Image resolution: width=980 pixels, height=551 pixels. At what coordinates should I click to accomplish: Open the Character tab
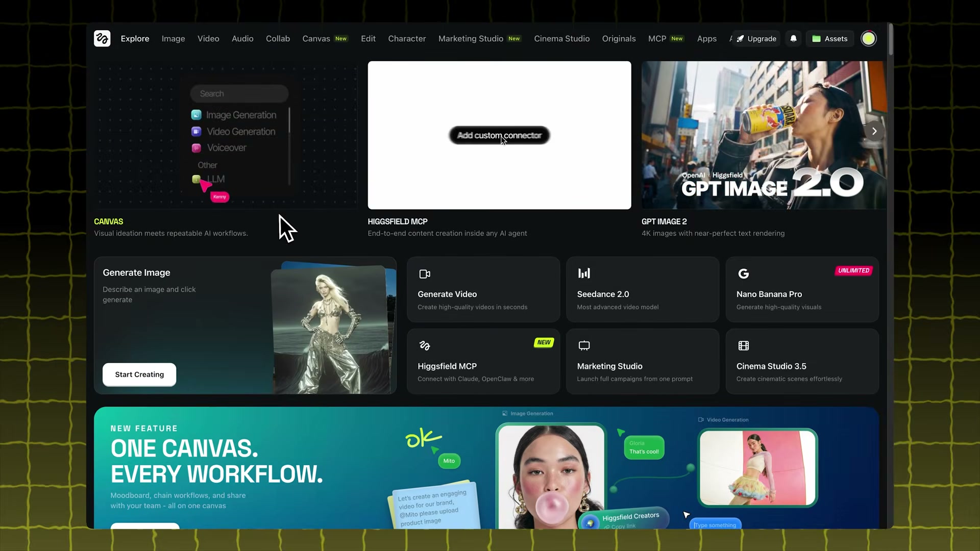(x=407, y=39)
